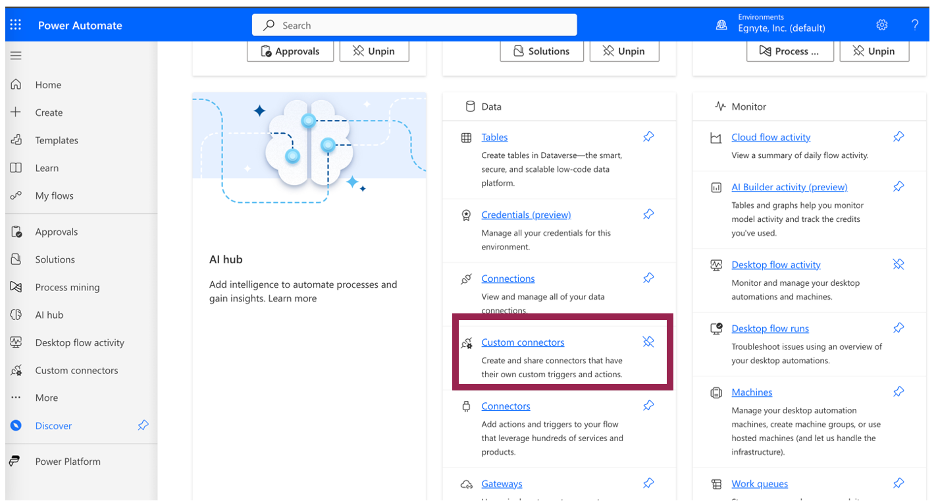The width and height of the screenshot is (936, 504).
Task: Select Discover in the sidebar
Action: (53, 426)
